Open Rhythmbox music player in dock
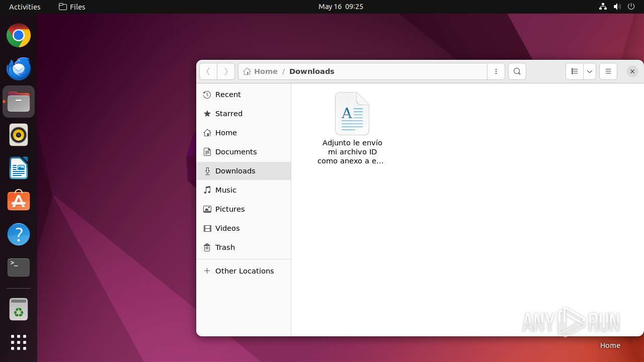Viewport: 644px width, 362px height. point(19,135)
